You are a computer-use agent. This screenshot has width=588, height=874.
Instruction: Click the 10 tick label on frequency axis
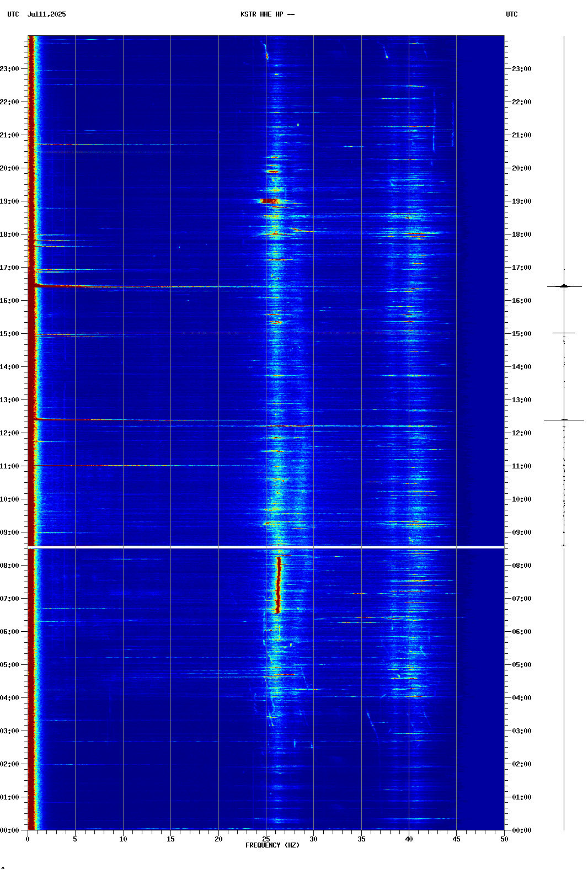(123, 839)
